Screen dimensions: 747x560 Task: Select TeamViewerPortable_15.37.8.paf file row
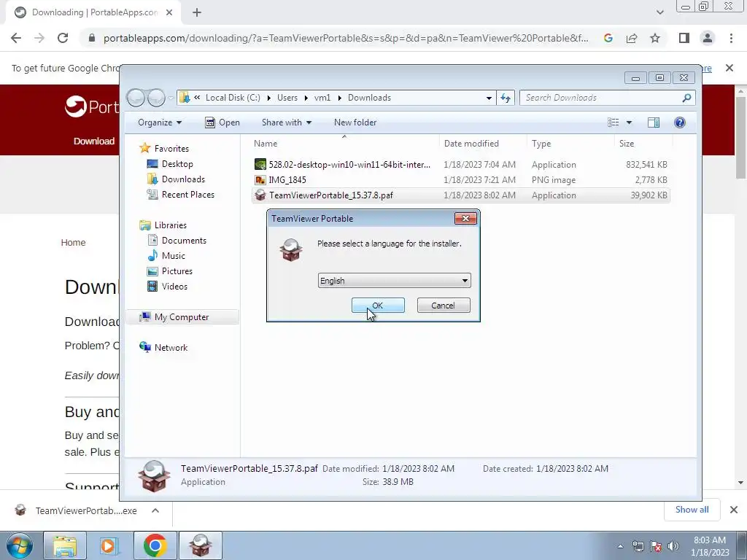460,195
